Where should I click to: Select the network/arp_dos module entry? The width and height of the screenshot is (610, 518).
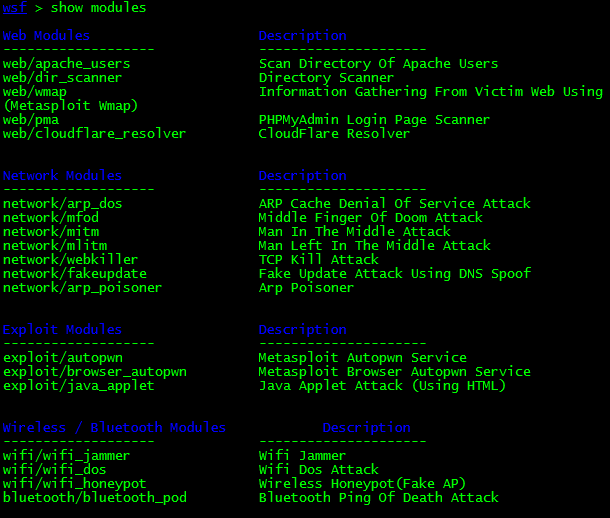[62, 204]
